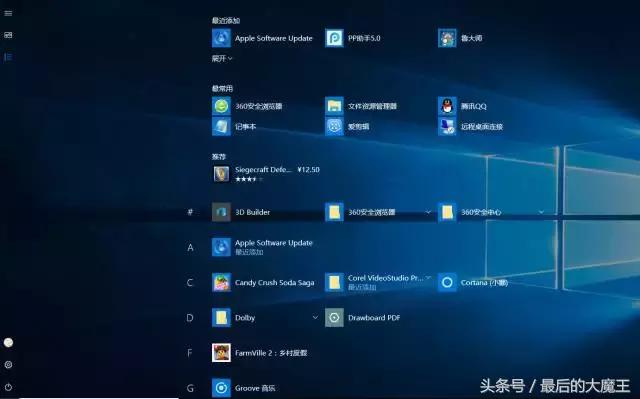Expand the 360安全浏览器 folder chevron
640x399 pixels.
(428, 212)
